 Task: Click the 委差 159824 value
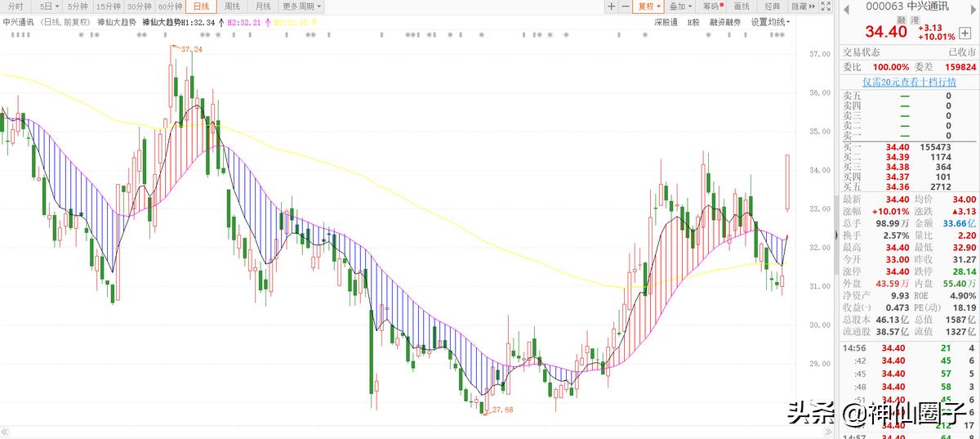[960, 67]
